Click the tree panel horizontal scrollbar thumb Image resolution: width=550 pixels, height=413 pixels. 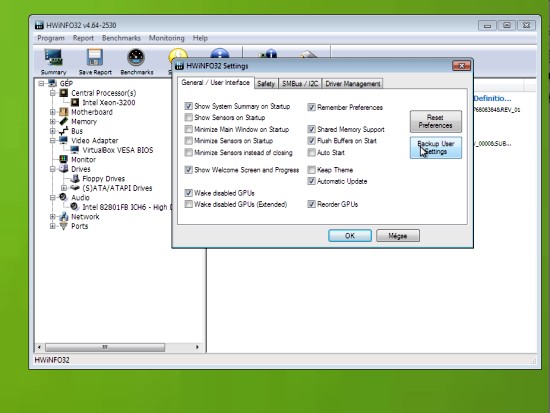pos(105,347)
